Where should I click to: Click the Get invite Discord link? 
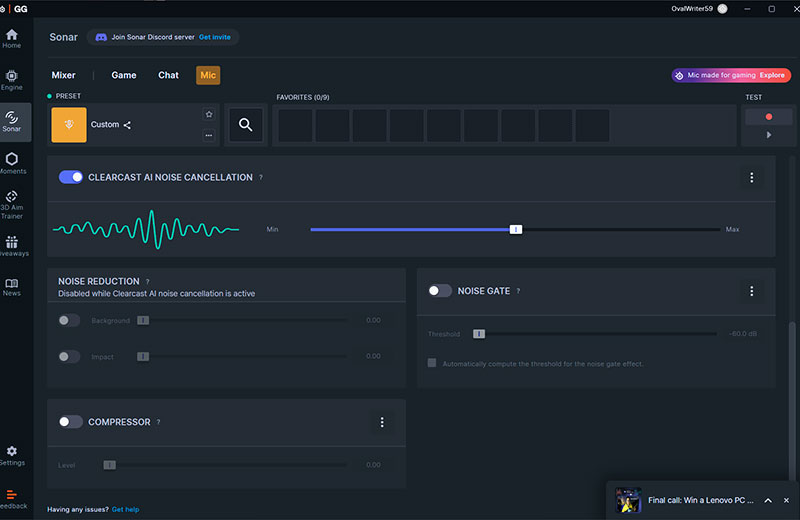click(214, 37)
